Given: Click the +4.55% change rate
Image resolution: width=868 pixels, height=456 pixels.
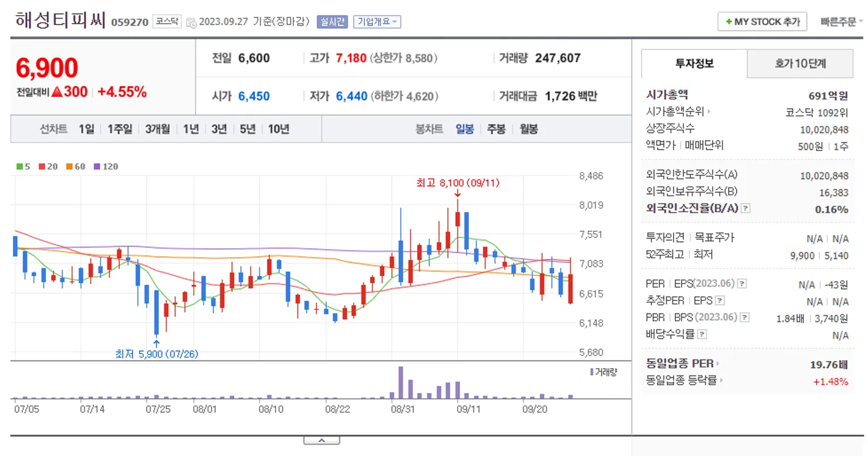Looking at the screenshot, I should point(122,92).
